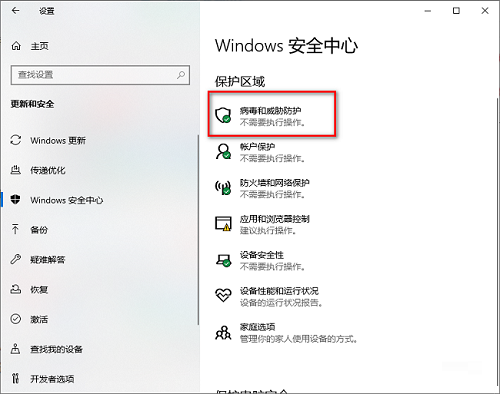Click the back arrow in title bar
The image size is (500, 394).
pyautogui.click(x=15, y=11)
